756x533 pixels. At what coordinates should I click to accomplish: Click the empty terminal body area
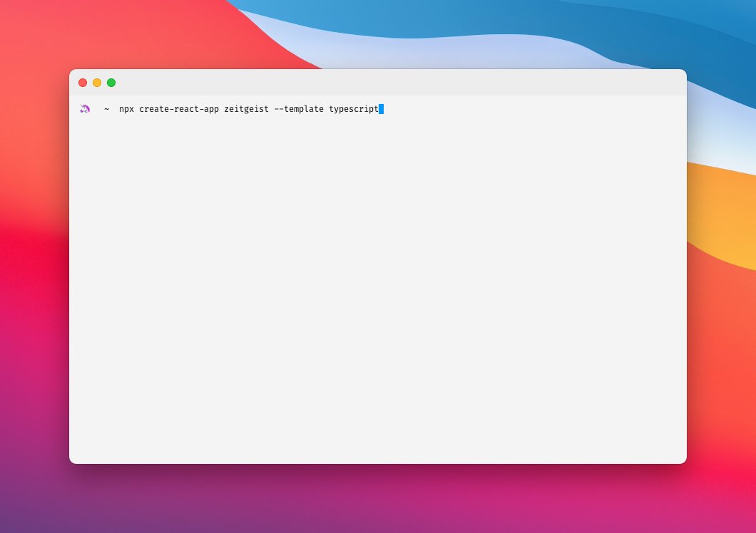pos(378,285)
